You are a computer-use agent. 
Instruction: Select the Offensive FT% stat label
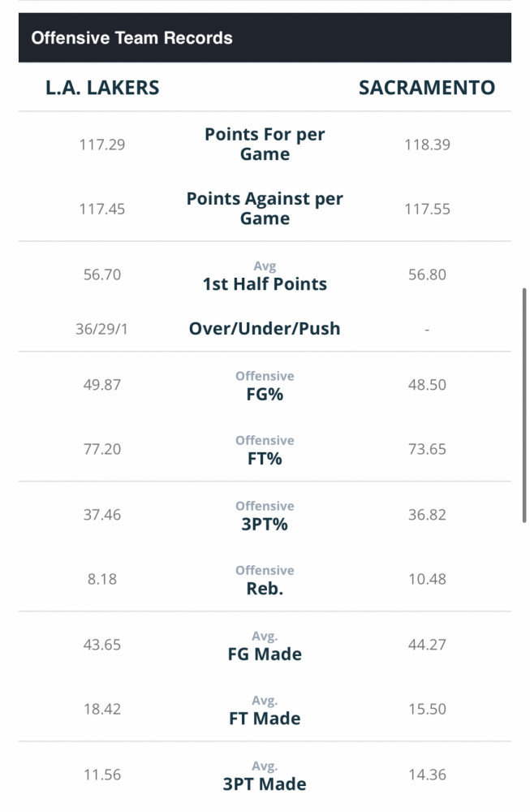[x=265, y=459]
